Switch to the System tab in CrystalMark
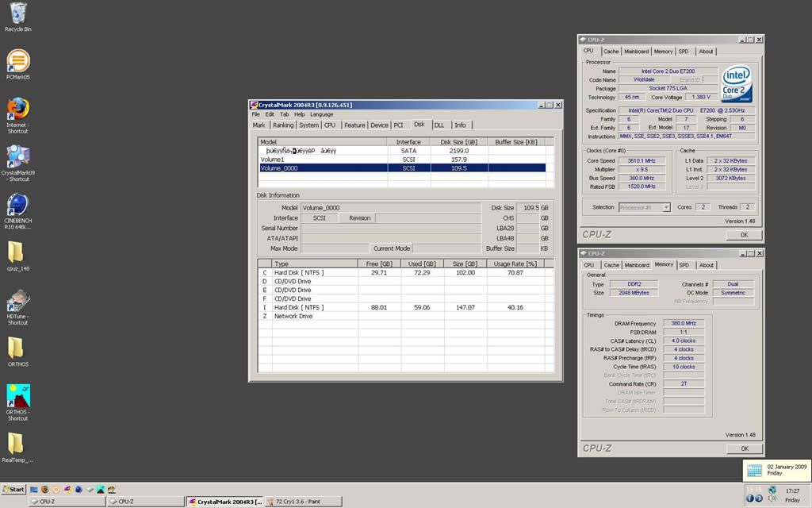This screenshot has width=812, height=508. [x=308, y=125]
